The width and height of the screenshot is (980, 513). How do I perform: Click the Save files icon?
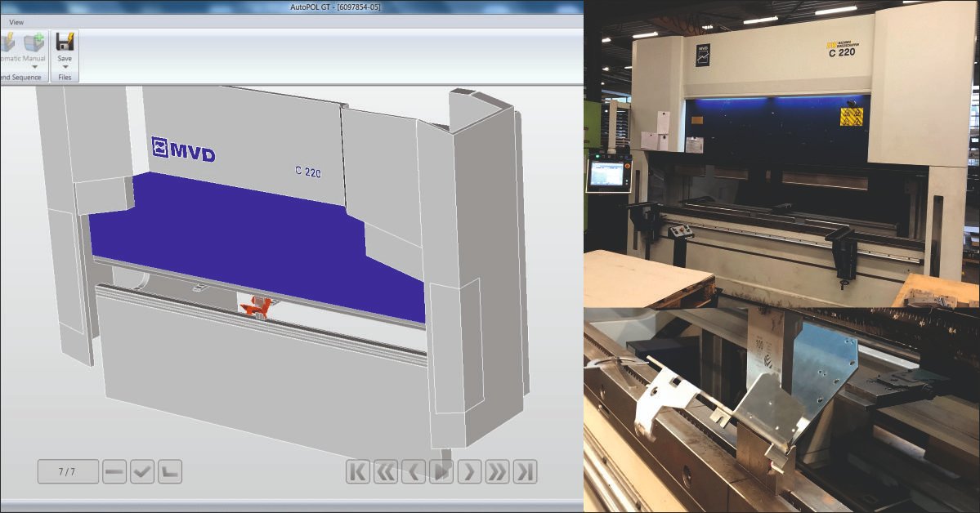click(x=65, y=42)
